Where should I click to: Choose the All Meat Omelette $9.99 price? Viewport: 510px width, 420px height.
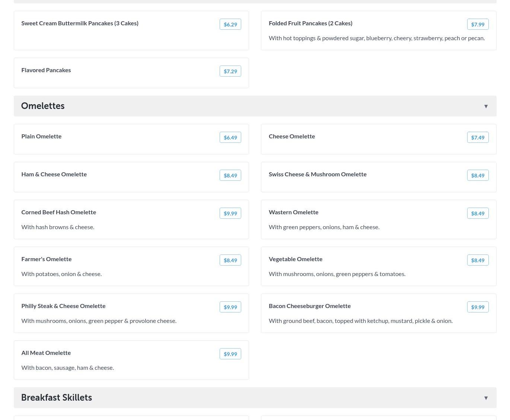tap(230, 354)
